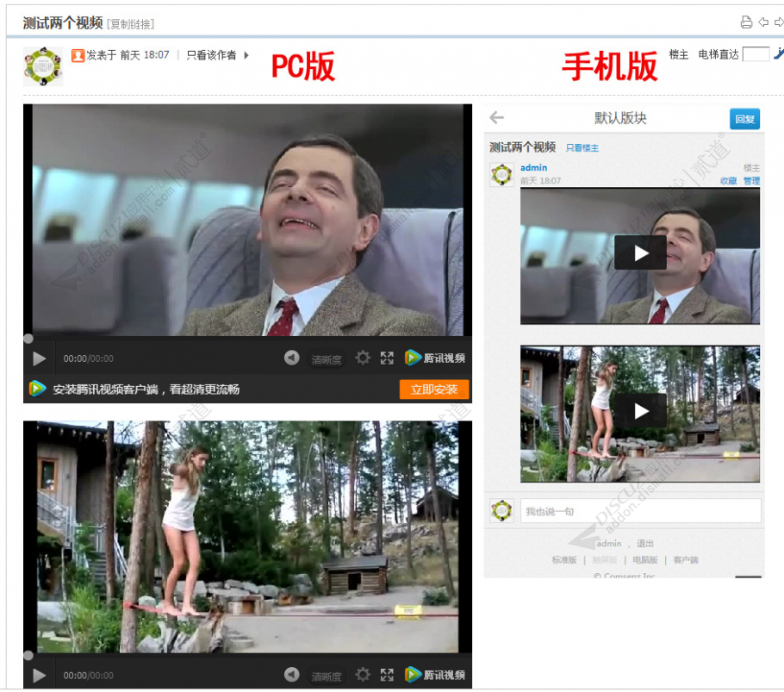Image resolution: width=784 pixels, height=692 pixels.
Task: Click 退出 logout link in mobile footer
Action: pos(645,544)
